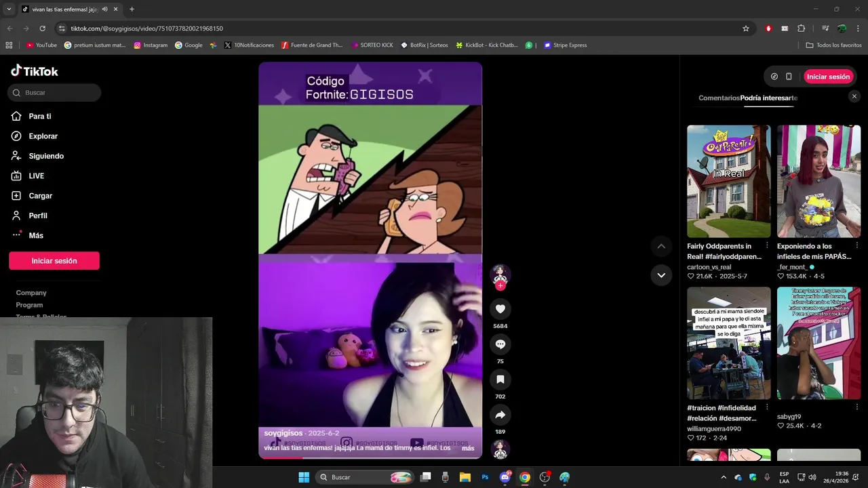Open the _fer_mont_ profile link
This screenshot has height=488, width=868.
tap(792, 267)
